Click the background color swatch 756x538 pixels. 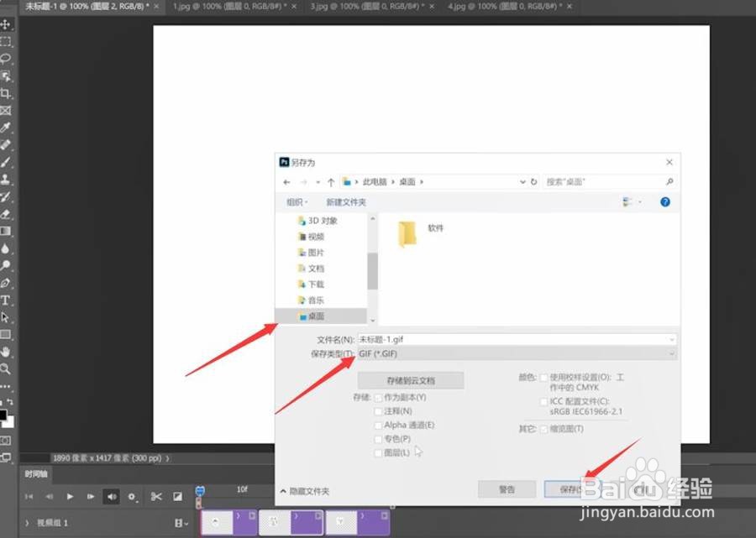(10, 422)
